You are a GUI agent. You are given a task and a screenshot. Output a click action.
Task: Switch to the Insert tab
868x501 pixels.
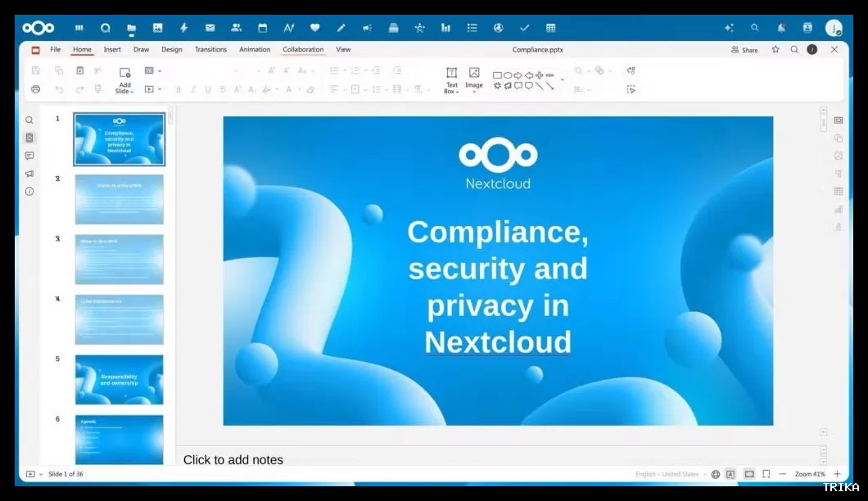[x=112, y=49]
